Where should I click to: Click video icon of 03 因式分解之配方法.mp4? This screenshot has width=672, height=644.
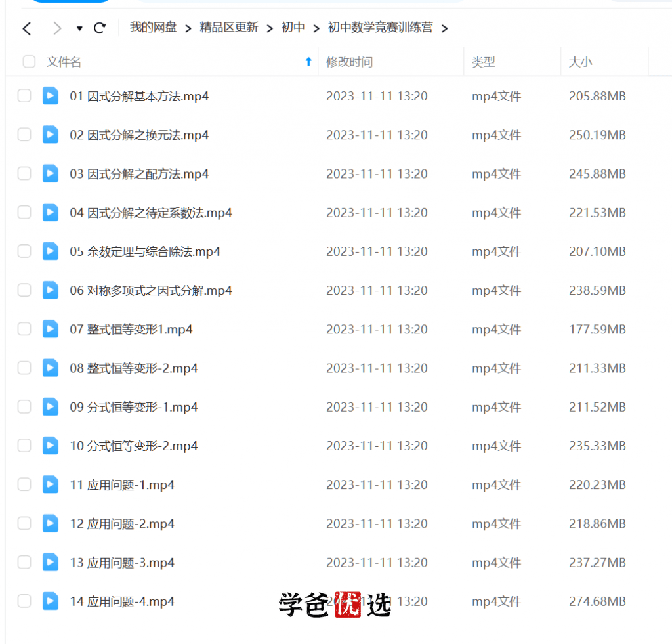tap(51, 174)
